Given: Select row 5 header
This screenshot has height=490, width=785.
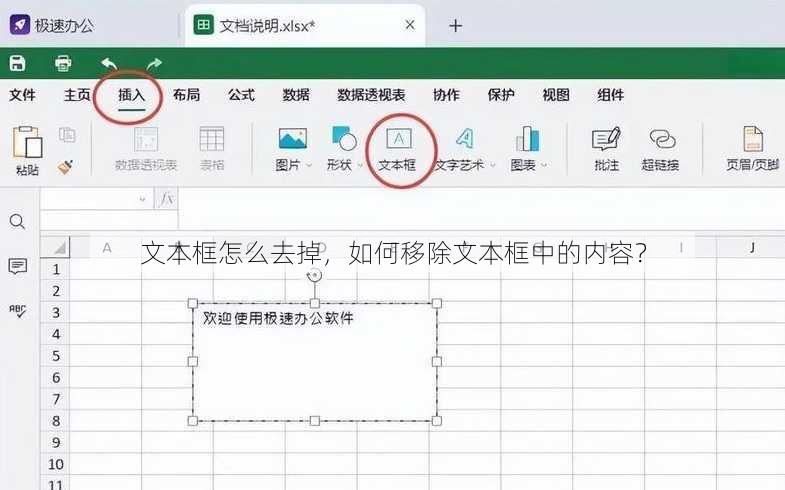Looking at the screenshot, I should click(x=56, y=356).
